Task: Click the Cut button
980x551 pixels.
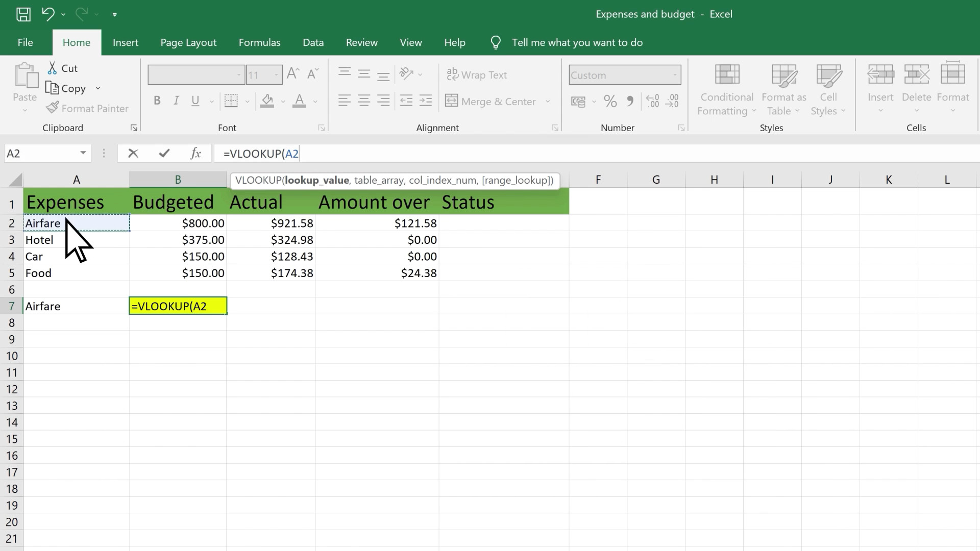Action: pyautogui.click(x=62, y=68)
